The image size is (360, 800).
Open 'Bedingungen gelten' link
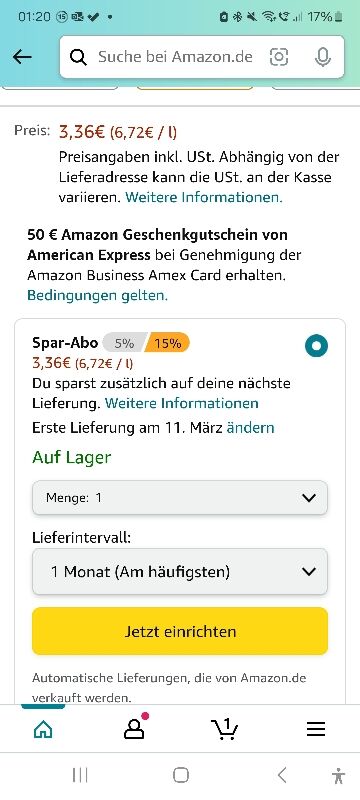[x=97, y=295]
